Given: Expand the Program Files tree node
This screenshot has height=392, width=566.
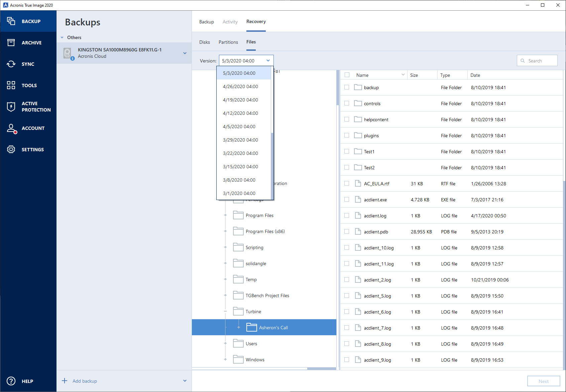Looking at the screenshot, I should coord(225,215).
